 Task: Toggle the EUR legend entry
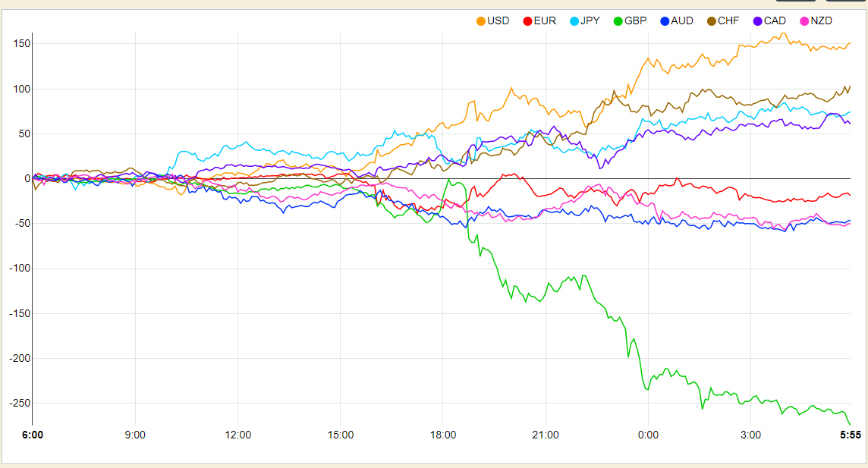point(539,21)
